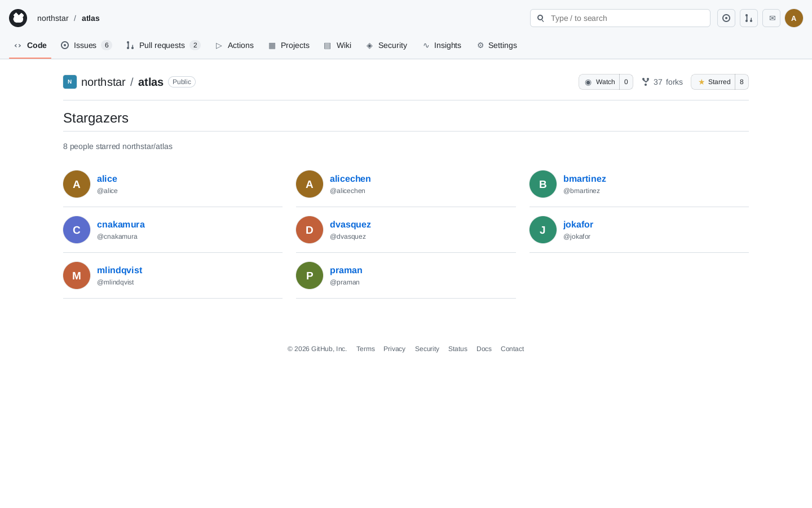Open the praman profile link
The height and width of the screenshot is (508, 812).
coord(346,270)
